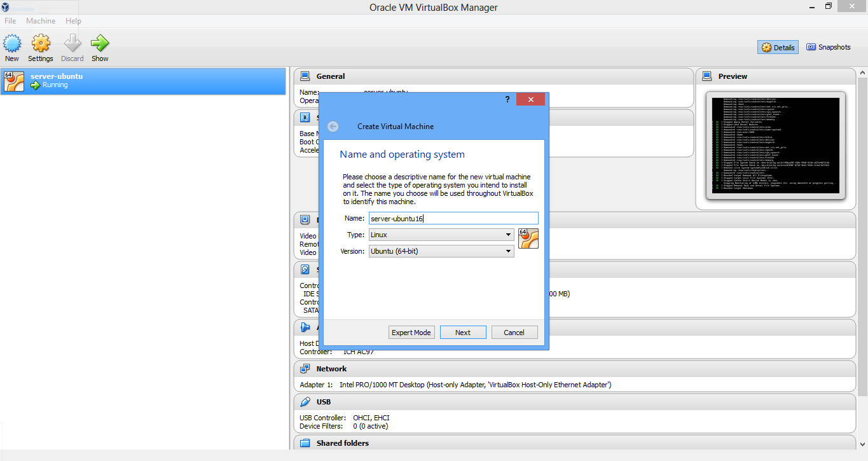
Task: Click the Expert Mode button
Action: pos(411,333)
